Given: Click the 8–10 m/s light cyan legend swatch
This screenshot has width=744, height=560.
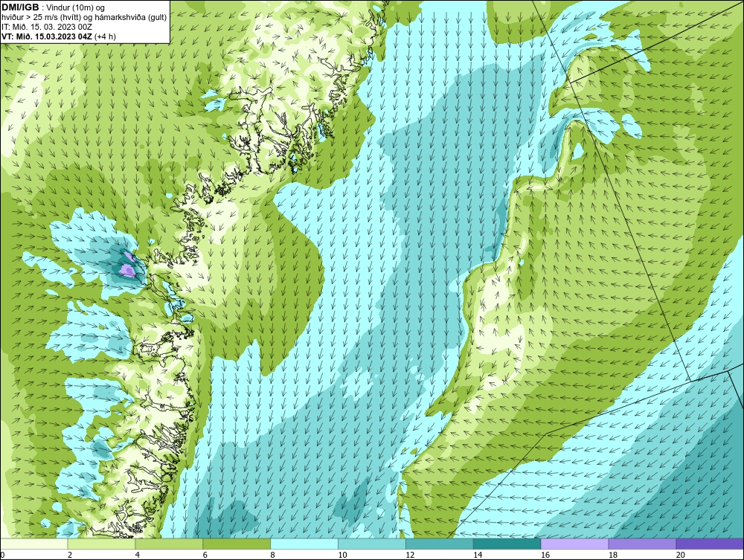Looking at the screenshot, I should [x=304, y=544].
